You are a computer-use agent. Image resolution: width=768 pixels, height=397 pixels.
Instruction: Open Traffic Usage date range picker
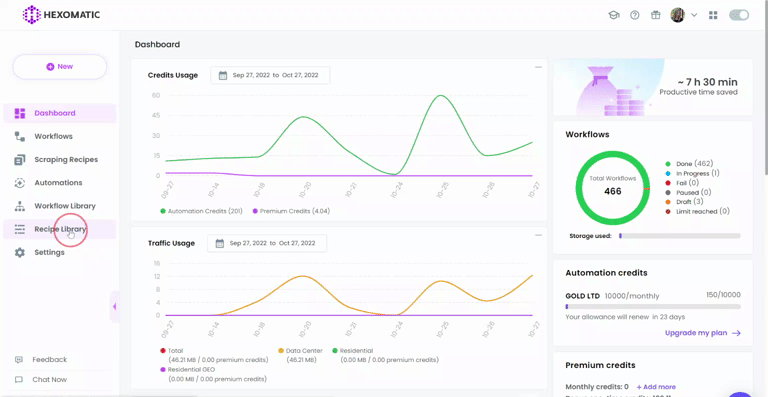tap(267, 243)
